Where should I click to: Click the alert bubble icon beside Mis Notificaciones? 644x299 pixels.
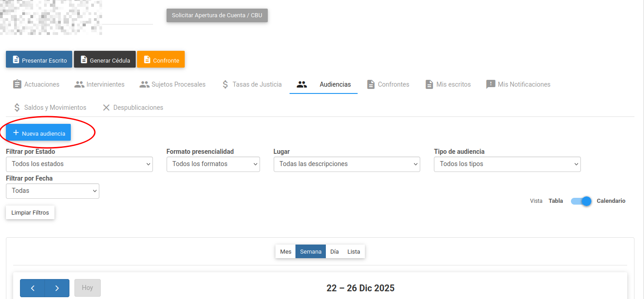(x=491, y=84)
